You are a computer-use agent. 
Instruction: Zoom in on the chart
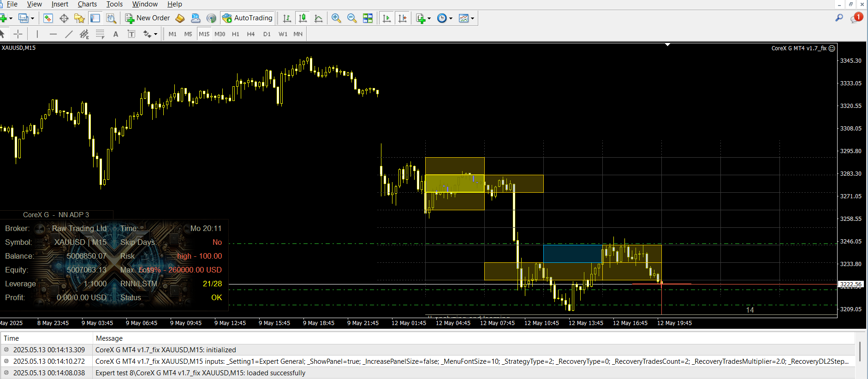click(336, 18)
